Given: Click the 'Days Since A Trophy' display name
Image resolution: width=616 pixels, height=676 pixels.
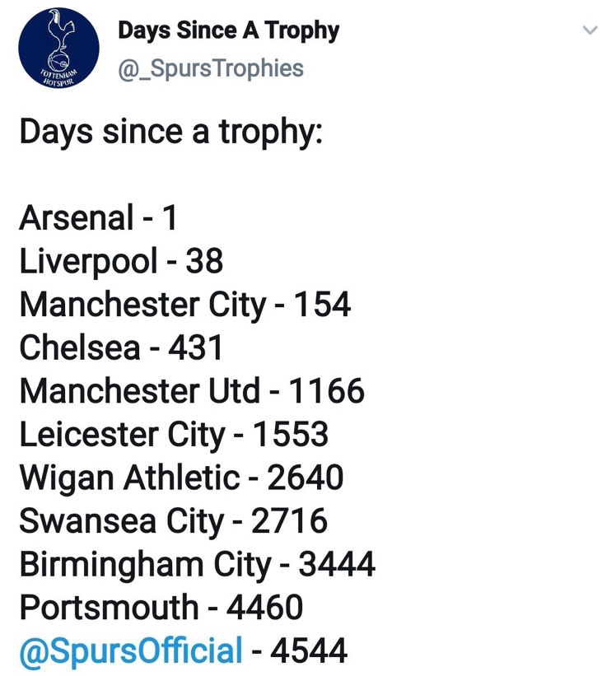Looking at the screenshot, I should [x=228, y=30].
